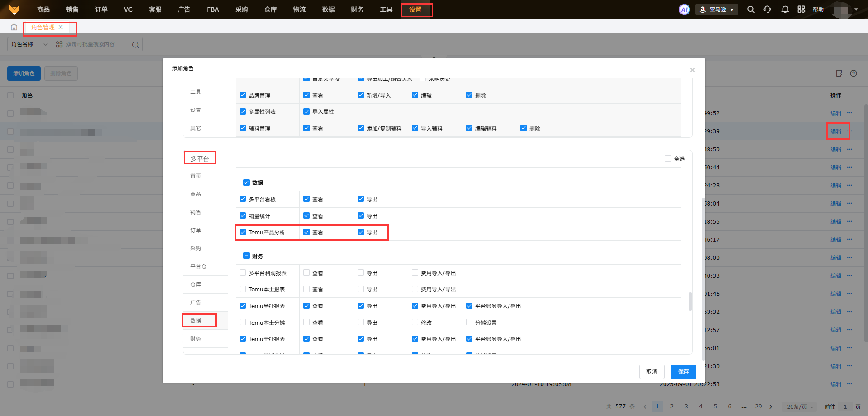Screen dimensions: 868x416
Task: Select 平台仓 in the 多平台 sidebar
Action: 206,266
